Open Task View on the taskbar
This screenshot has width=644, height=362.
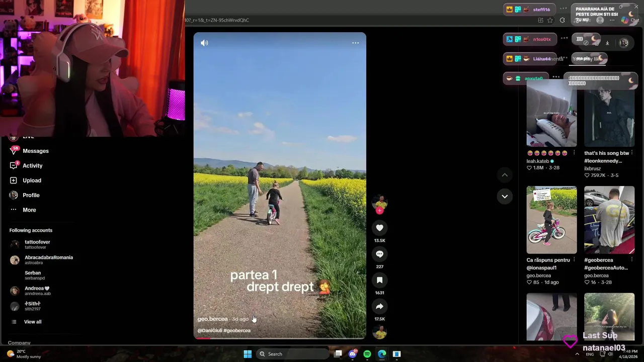[x=339, y=354]
